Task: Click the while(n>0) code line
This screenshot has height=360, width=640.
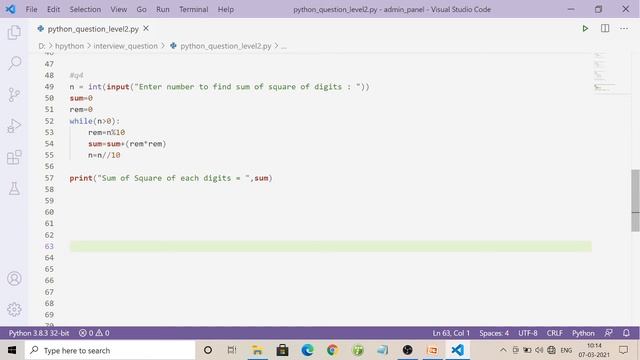Action: pos(95,121)
